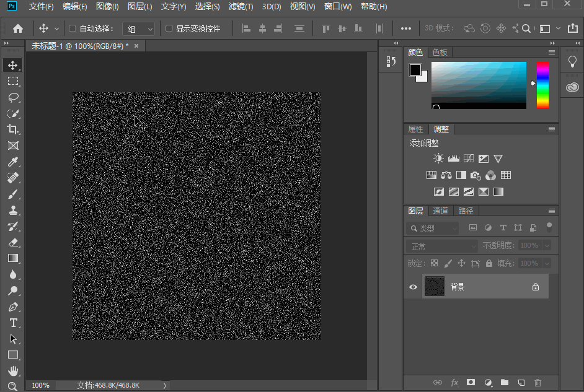Select the Pen tool
This screenshot has height=392, width=584.
13,307
